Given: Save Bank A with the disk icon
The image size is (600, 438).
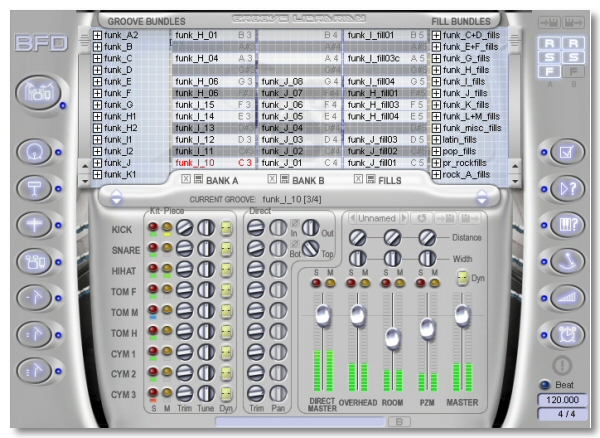Looking at the screenshot, I should [198, 179].
